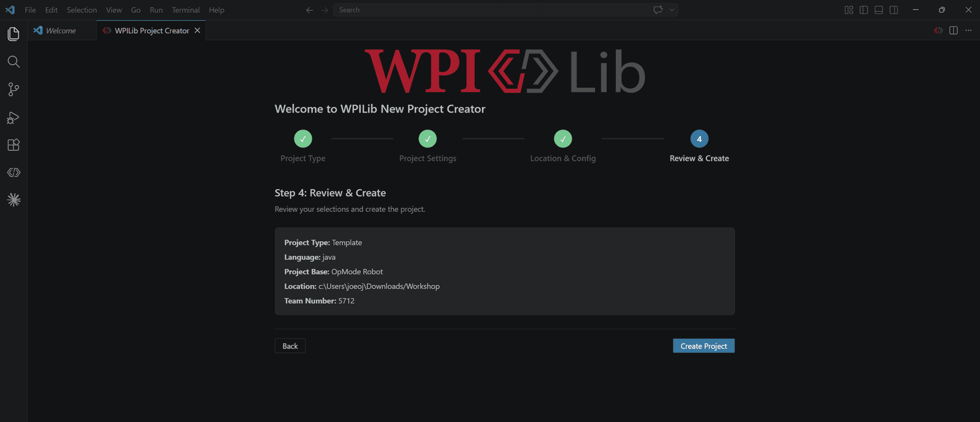The image size is (980, 422).
Task: Click the Location & Config step checkmark
Action: coord(563,139)
